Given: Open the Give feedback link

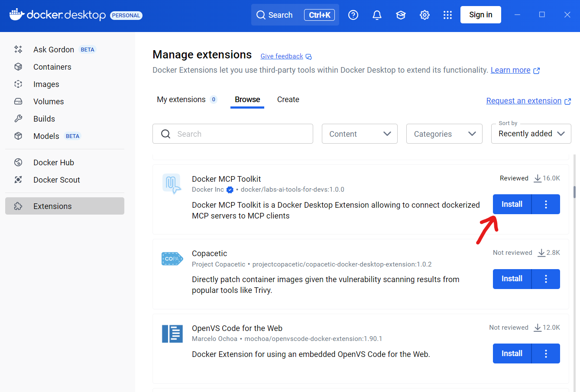Looking at the screenshot, I should coord(282,56).
